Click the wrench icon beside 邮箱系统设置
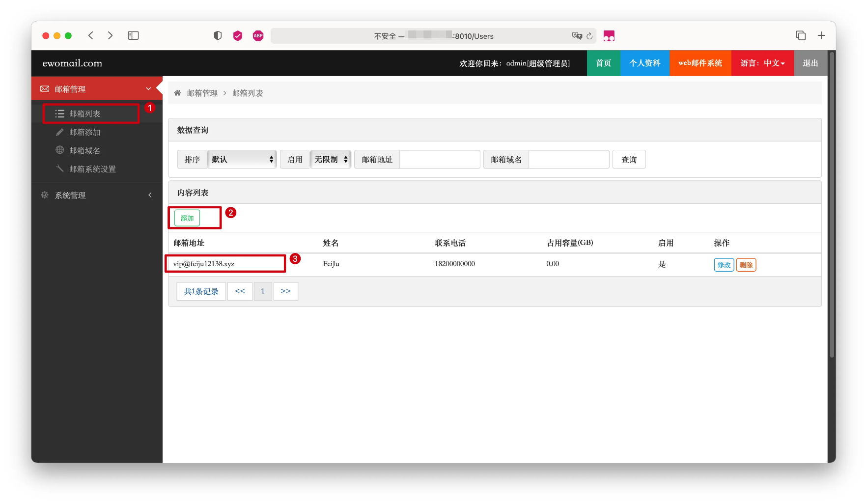Viewport: 867px width, 504px height. [x=59, y=168]
